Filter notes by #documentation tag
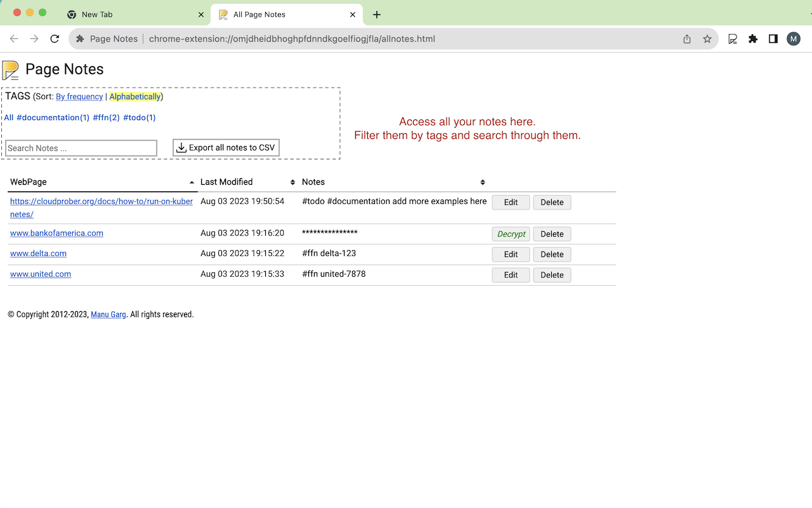 53,117
